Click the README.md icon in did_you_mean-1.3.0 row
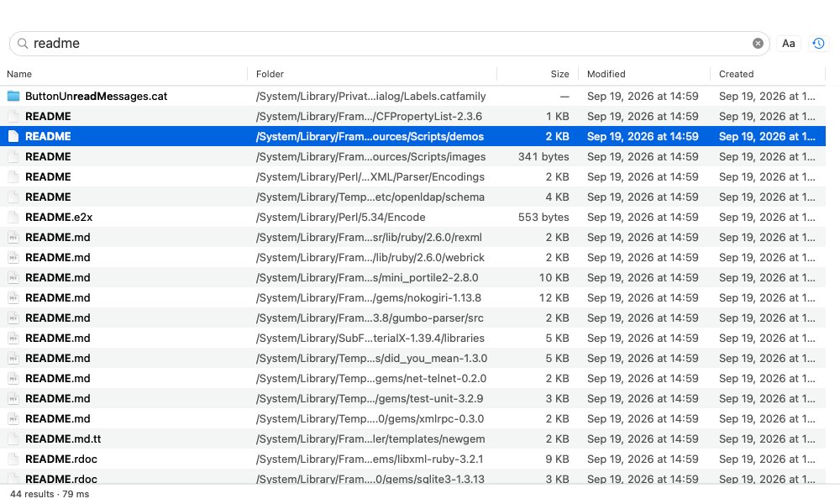This screenshot has width=840, height=504. click(x=13, y=359)
